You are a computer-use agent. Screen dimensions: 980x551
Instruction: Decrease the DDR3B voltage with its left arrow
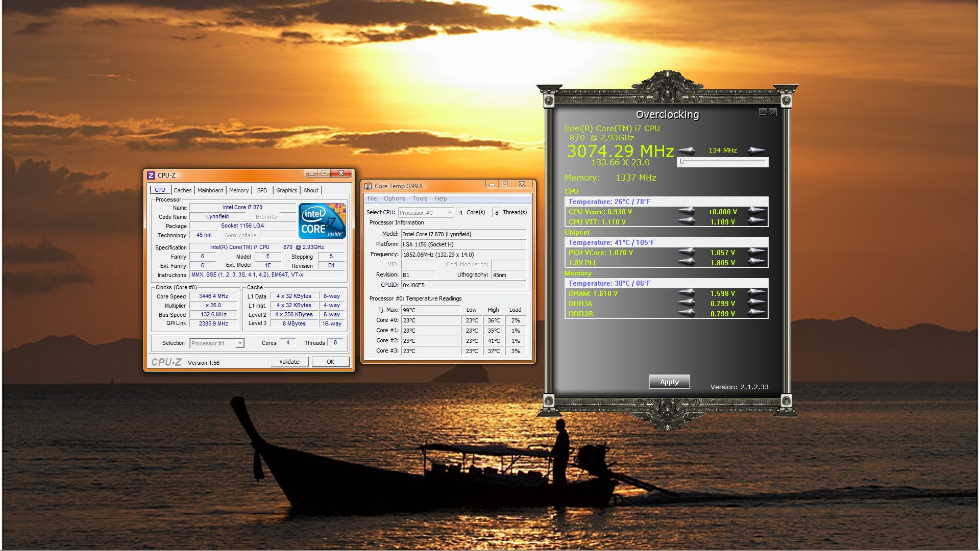[x=687, y=313]
